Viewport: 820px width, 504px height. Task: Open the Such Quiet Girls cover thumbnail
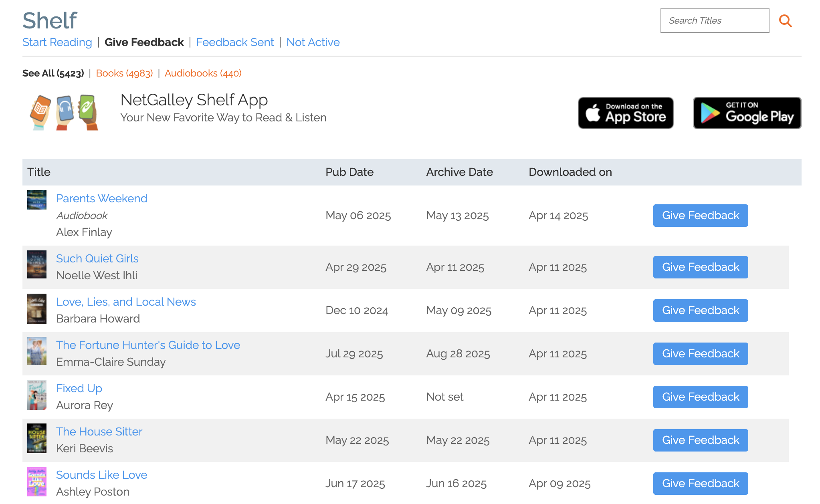pyautogui.click(x=37, y=264)
